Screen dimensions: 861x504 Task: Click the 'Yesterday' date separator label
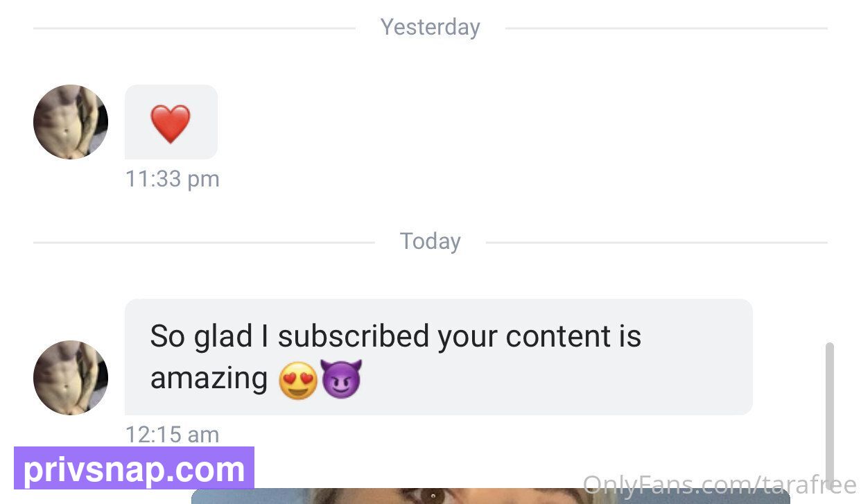point(430,27)
